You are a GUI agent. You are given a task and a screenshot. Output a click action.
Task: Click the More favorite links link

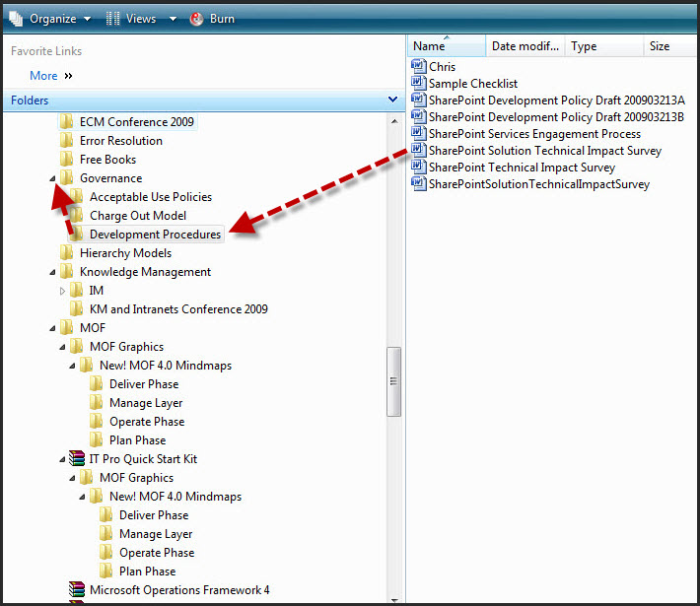pos(43,76)
